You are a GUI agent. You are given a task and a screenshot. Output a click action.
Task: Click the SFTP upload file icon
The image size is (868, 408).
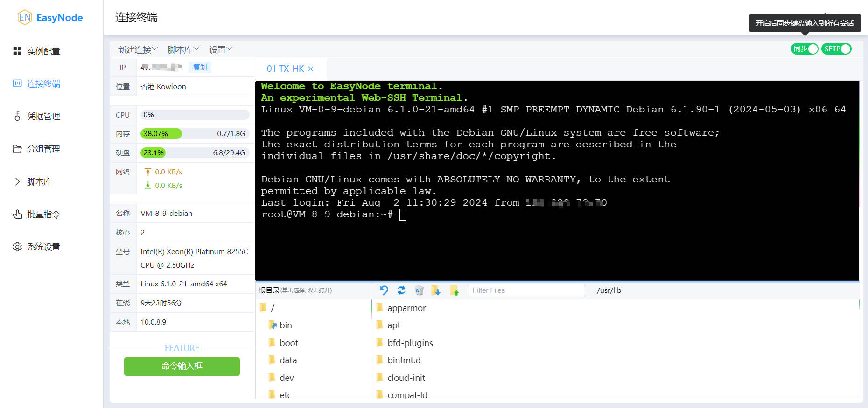tap(455, 290)
